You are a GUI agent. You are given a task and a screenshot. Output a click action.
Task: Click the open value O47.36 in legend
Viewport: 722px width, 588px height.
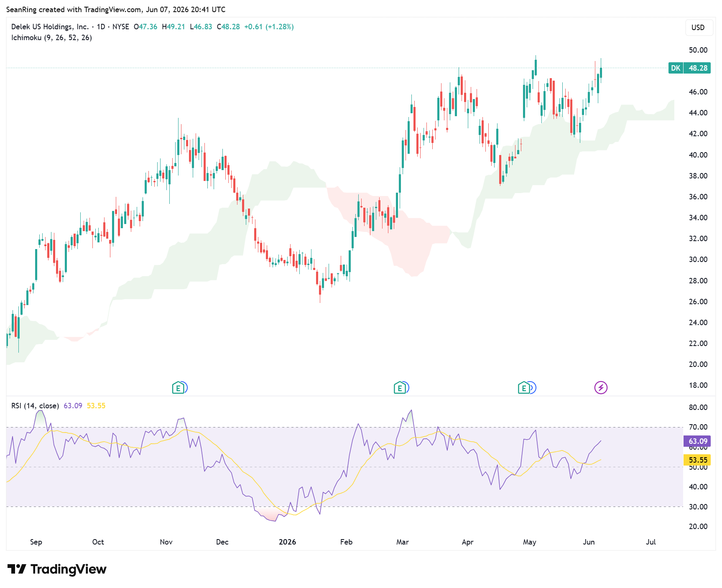145,27
